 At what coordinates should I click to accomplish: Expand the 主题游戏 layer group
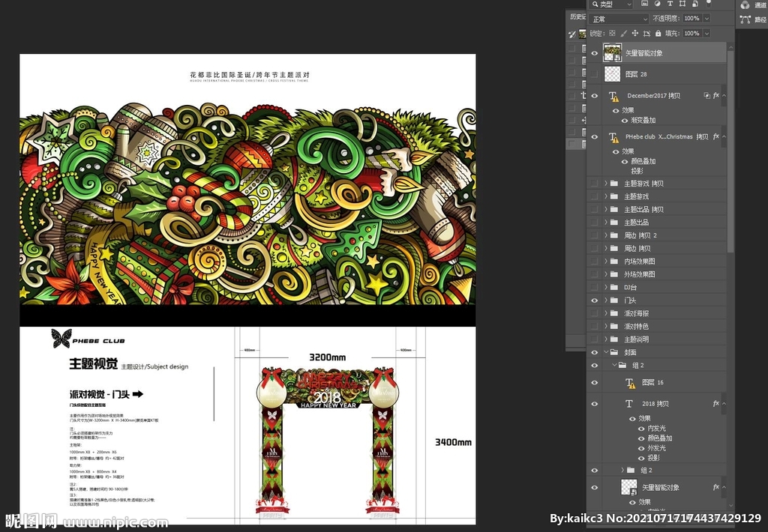tap(606, 196)
